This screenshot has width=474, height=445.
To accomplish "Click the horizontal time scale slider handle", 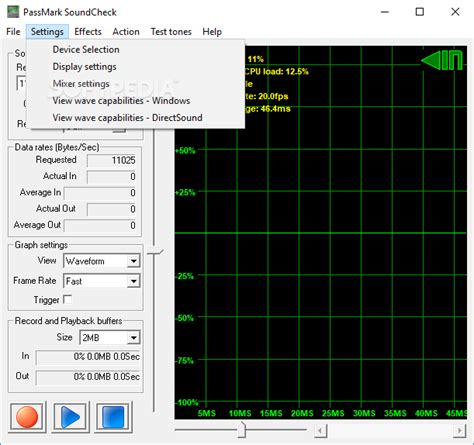I will click(242, 430).
